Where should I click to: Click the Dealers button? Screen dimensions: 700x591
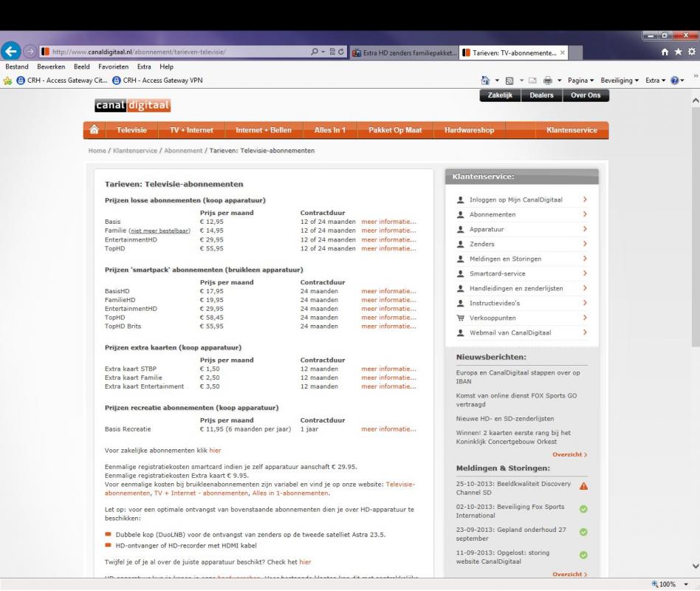pos(541,95)
